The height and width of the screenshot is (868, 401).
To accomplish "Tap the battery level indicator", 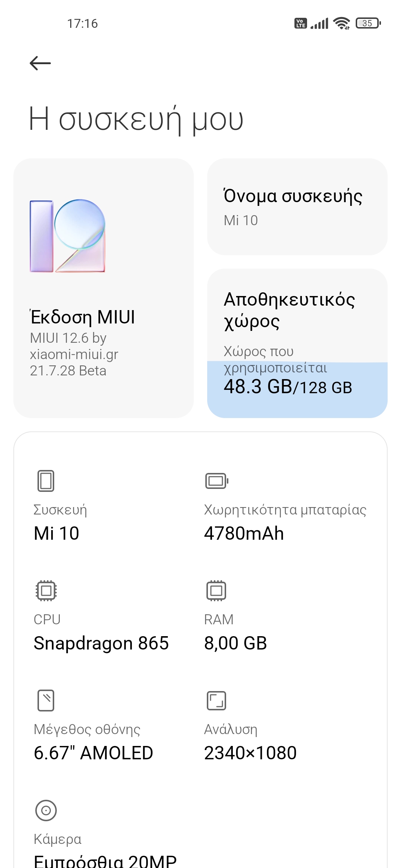I will (x=368, y=23).
